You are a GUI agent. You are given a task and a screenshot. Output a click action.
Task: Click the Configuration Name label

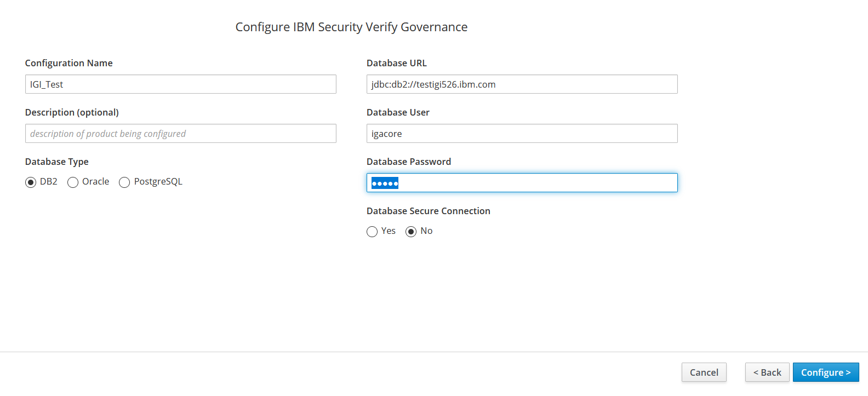(x=68, y=63)
